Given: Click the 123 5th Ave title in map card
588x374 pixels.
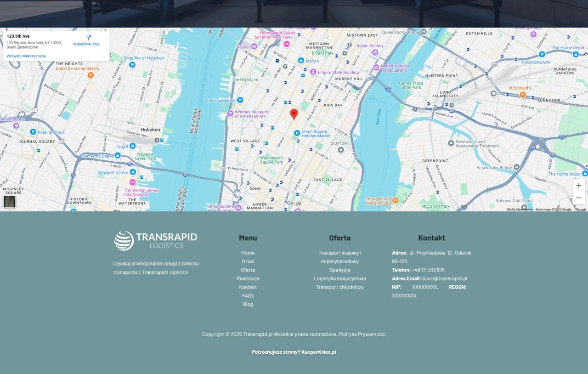Looking at the screenshot, I should tap(18, 36).
